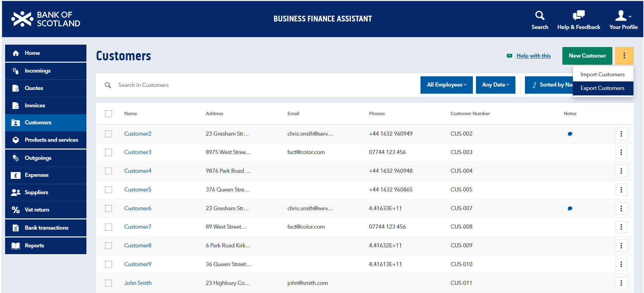The image size is (644, 293).
Task: Open row actions menu for Customer4
Action: 621,171
